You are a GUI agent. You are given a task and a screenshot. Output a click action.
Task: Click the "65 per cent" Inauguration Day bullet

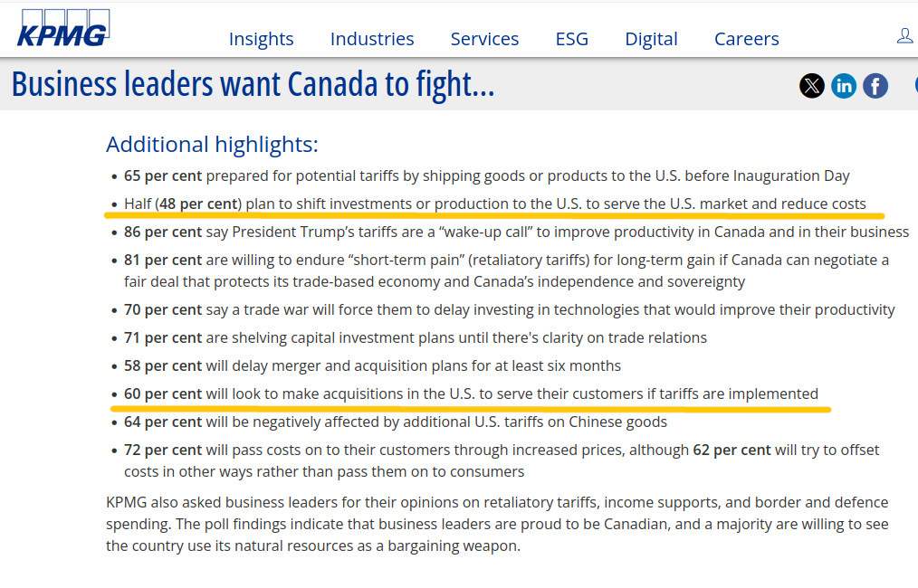coord(487,175)
